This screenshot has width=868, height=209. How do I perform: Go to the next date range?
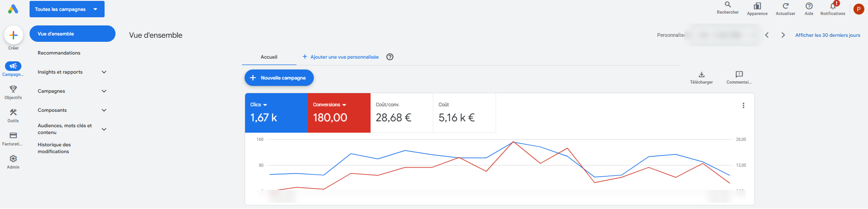click(783, 35)
